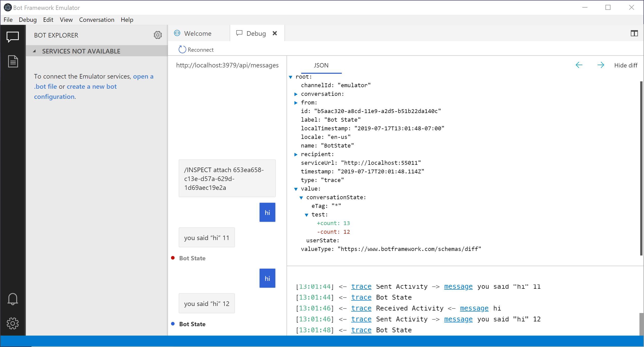
Task: Click Bot Explorer settings gear icon
Action: [158, 35]
